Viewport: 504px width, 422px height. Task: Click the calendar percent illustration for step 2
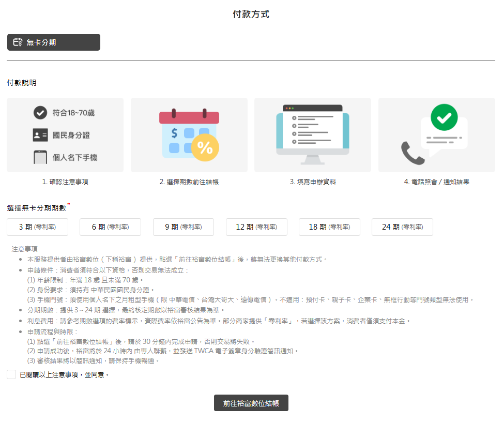pos(189,134)
